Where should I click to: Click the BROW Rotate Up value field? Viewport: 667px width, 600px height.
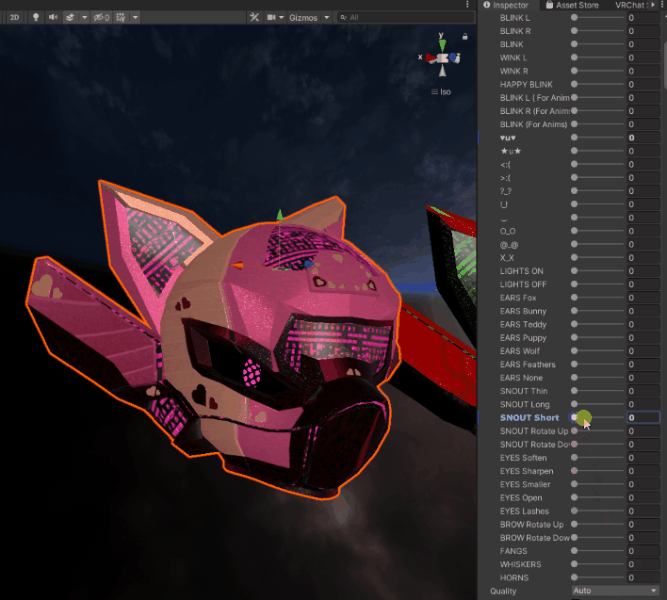pos(643,524)
